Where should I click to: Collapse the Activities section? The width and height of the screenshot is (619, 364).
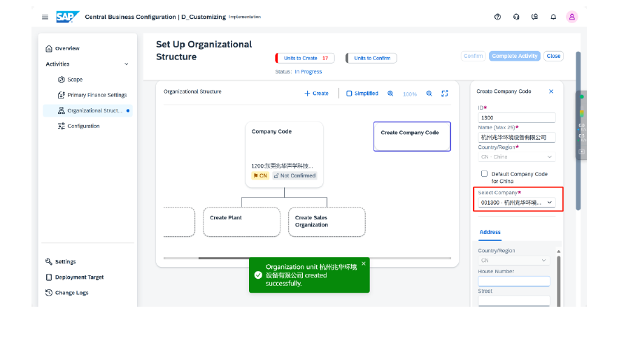coord(127,64)
